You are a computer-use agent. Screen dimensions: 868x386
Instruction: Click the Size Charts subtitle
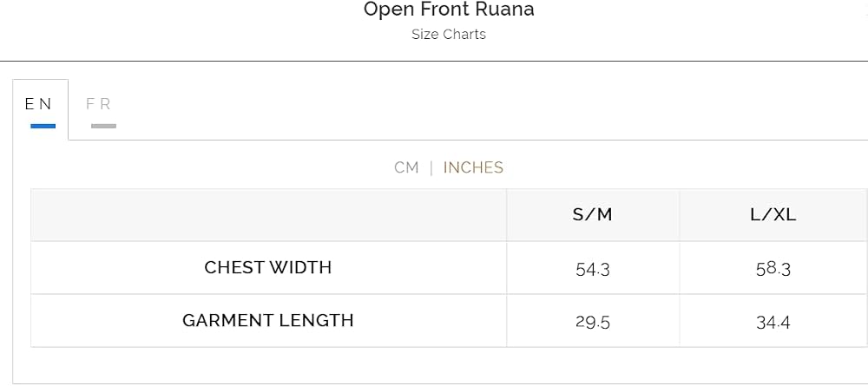[449, 35]
